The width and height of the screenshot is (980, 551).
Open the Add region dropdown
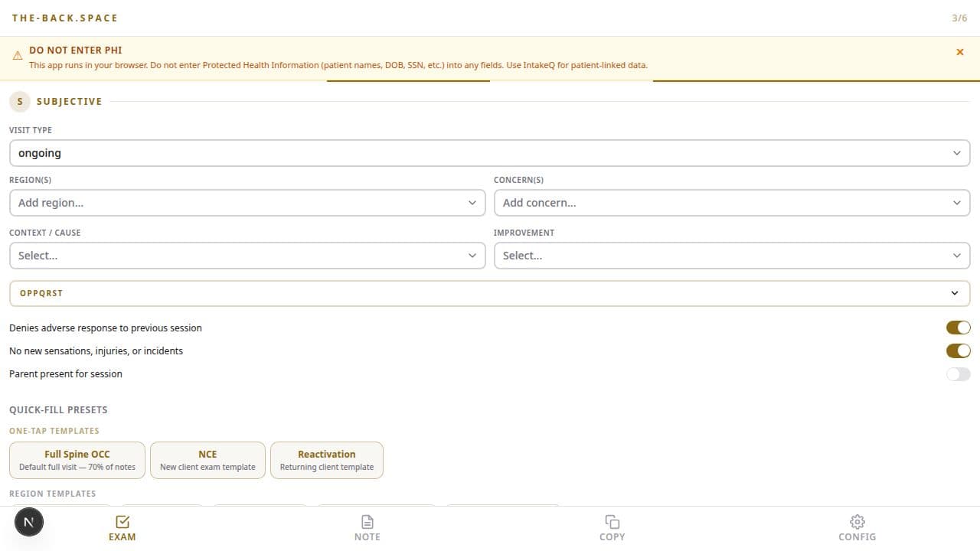click(247, 203)
